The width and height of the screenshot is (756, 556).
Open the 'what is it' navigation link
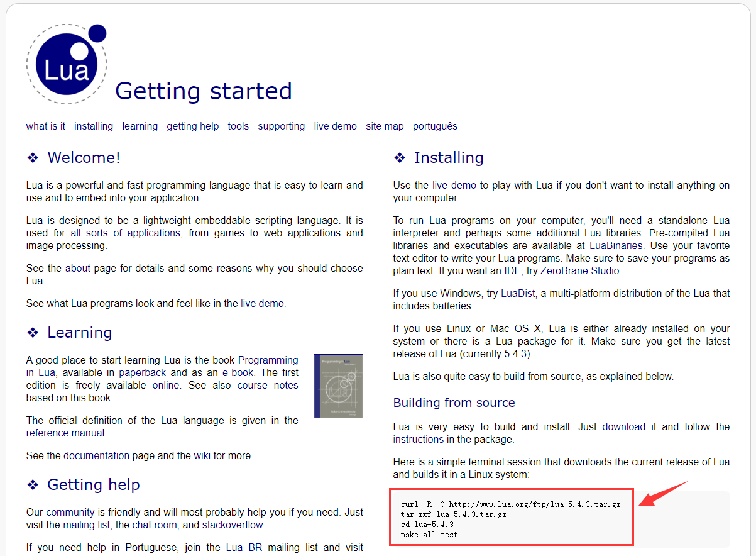(45, 126)
